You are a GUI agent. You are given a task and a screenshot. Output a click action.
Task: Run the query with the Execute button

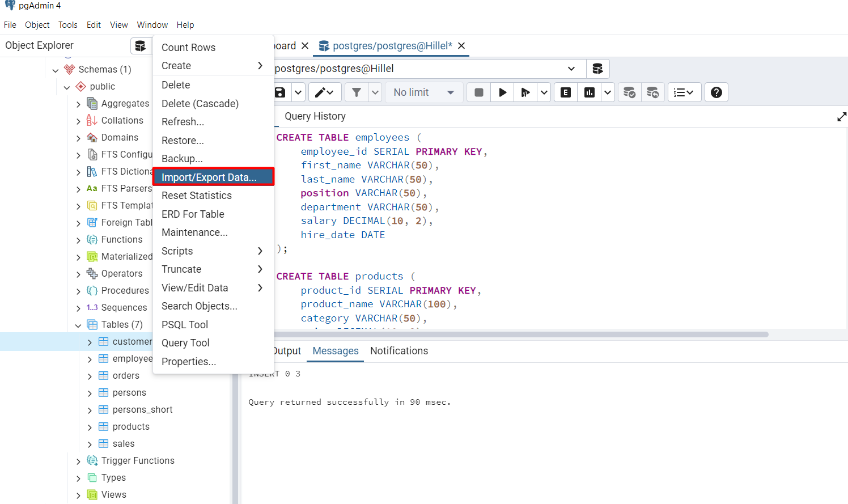pos(502,92)
